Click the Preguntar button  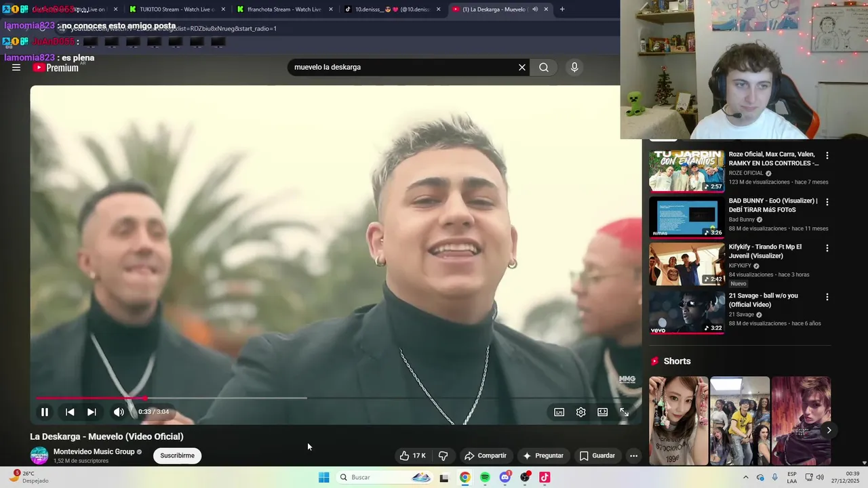click(x=543, y=455)
